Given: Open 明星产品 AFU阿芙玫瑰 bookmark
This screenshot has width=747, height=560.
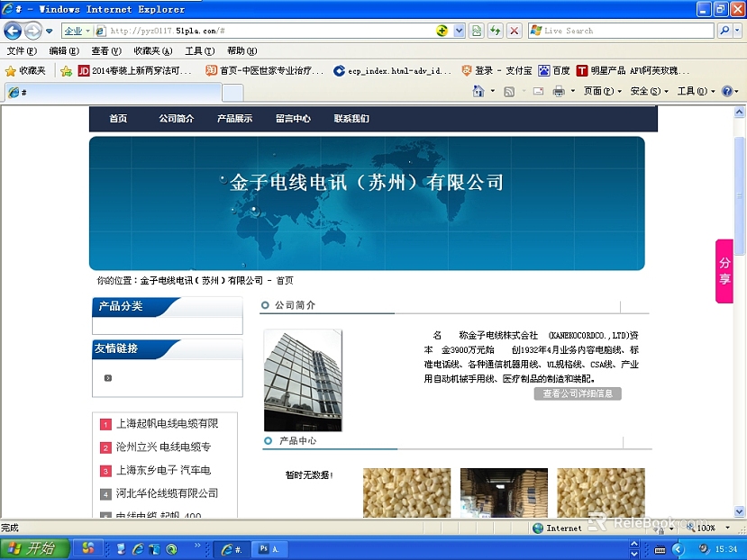Looking at the screenshot, I should (633, 71).
